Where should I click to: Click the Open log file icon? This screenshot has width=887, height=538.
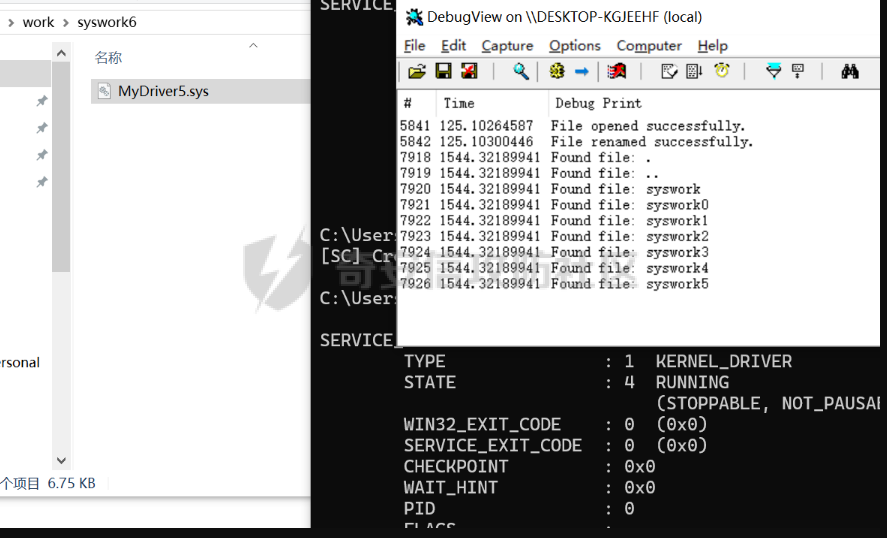click(x=417, y=71)
